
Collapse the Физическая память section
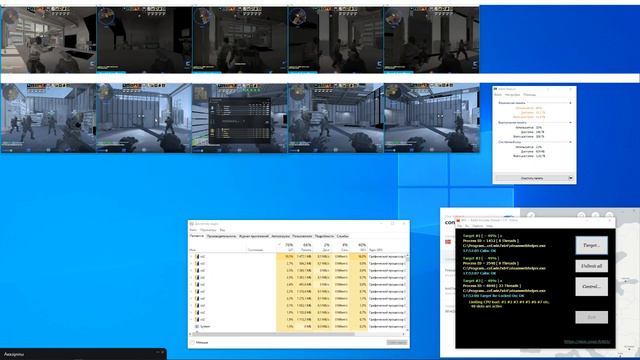coord(570,103)
